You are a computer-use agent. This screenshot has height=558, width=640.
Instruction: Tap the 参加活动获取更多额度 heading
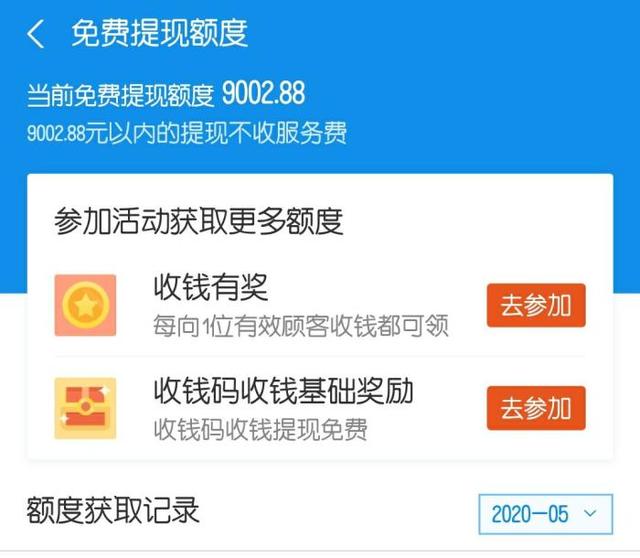coord(198,221)
